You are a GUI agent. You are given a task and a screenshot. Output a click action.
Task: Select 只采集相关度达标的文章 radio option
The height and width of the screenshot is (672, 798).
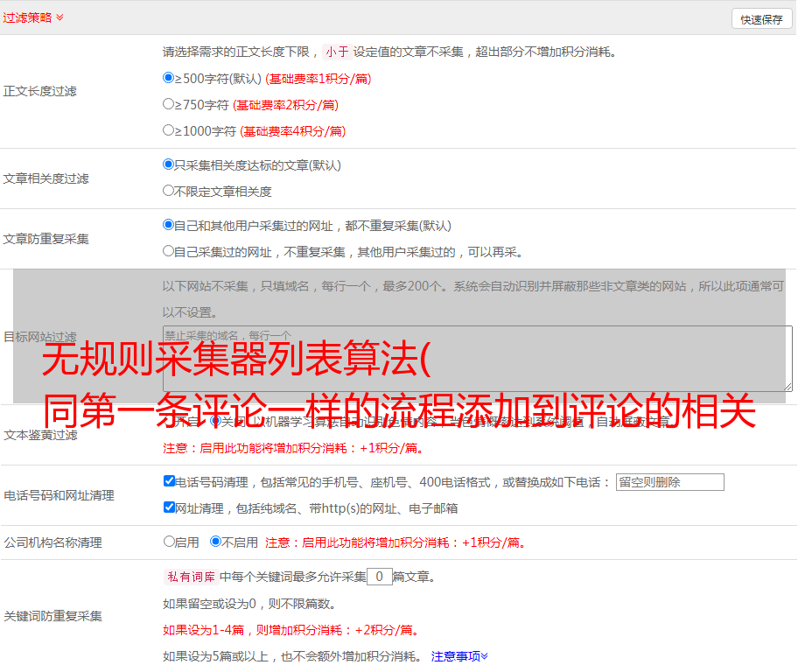coord(169,164)
